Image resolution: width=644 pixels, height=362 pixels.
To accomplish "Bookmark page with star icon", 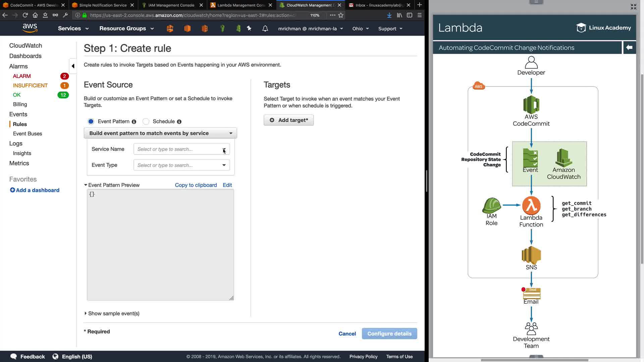I will pyautogui.click(x=341, y=15).
